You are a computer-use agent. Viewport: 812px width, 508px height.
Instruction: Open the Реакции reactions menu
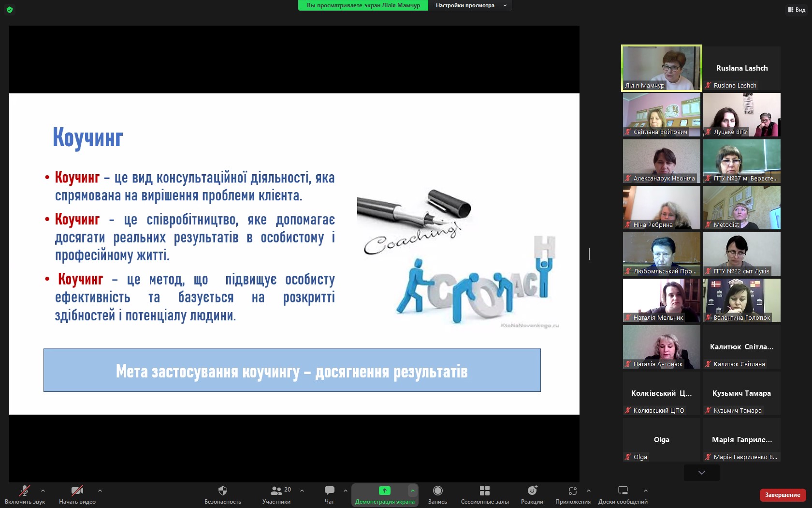[532, 491]
